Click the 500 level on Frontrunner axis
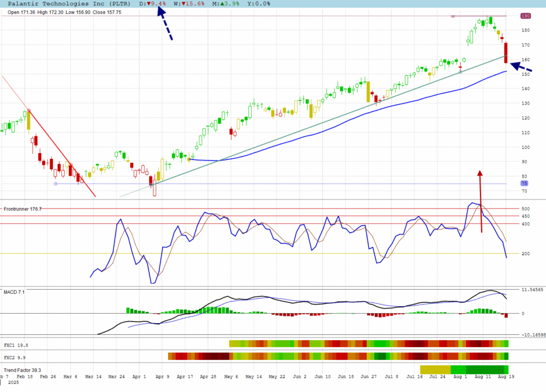Screen dimensions: 546x392 525,209
